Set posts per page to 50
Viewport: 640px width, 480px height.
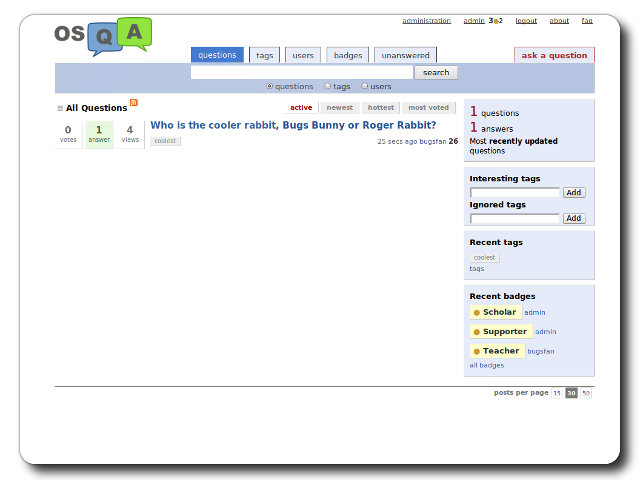(x=586, y=393)
